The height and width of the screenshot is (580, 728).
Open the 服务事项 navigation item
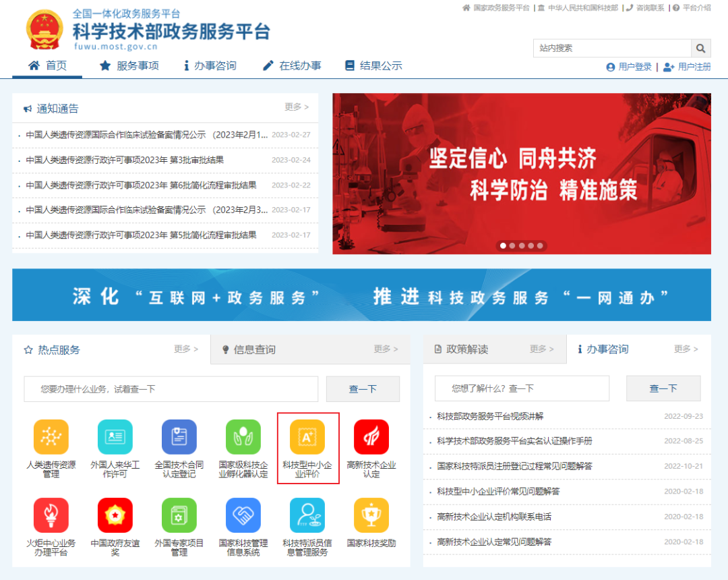(129, 66)
